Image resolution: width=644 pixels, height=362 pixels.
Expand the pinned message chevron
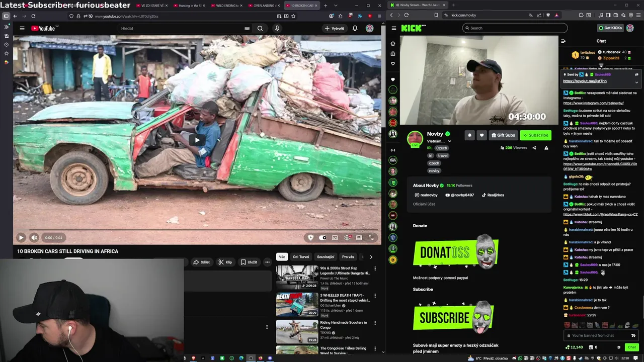click(636, 82)
